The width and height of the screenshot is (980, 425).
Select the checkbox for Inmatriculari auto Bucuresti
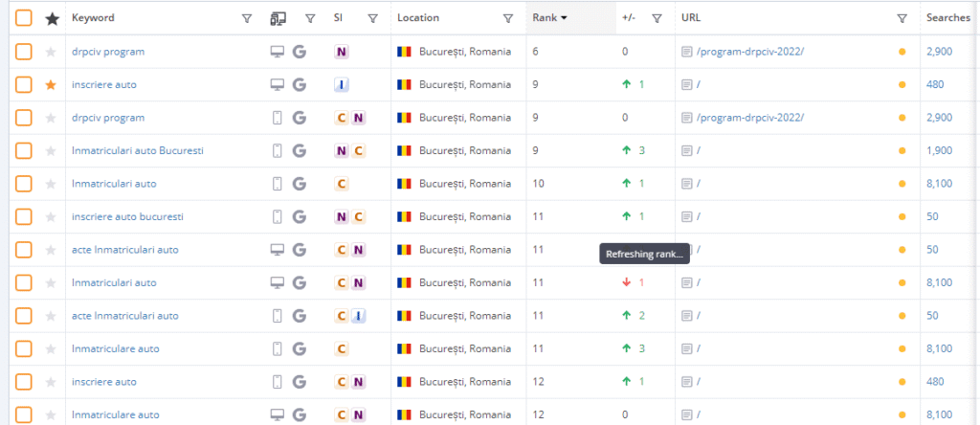(23, 150)
